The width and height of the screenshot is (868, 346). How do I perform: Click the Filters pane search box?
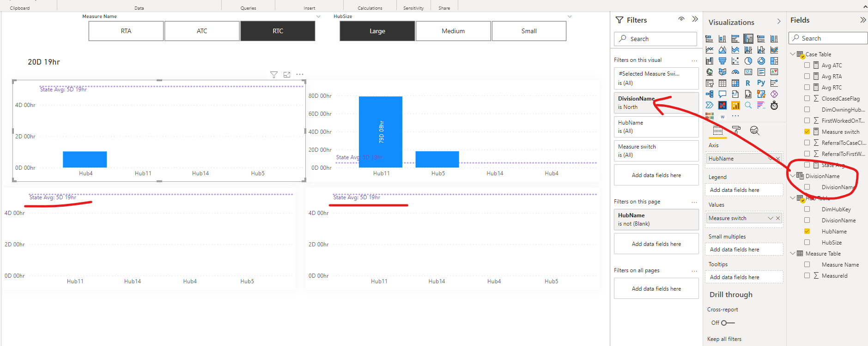[x=656, y=39]
